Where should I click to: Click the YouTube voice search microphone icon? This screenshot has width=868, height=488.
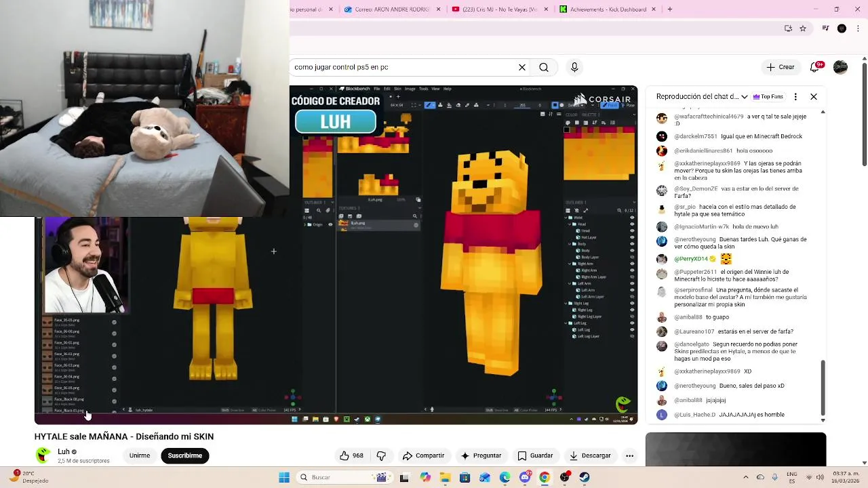pyautogui.click(x=574, y=67)
